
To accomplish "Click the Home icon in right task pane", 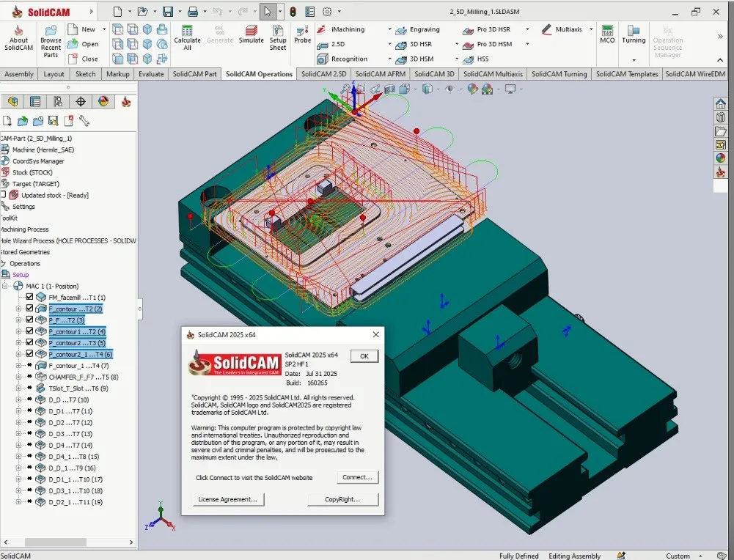I will pyautogui.click(x=720, y=103).
